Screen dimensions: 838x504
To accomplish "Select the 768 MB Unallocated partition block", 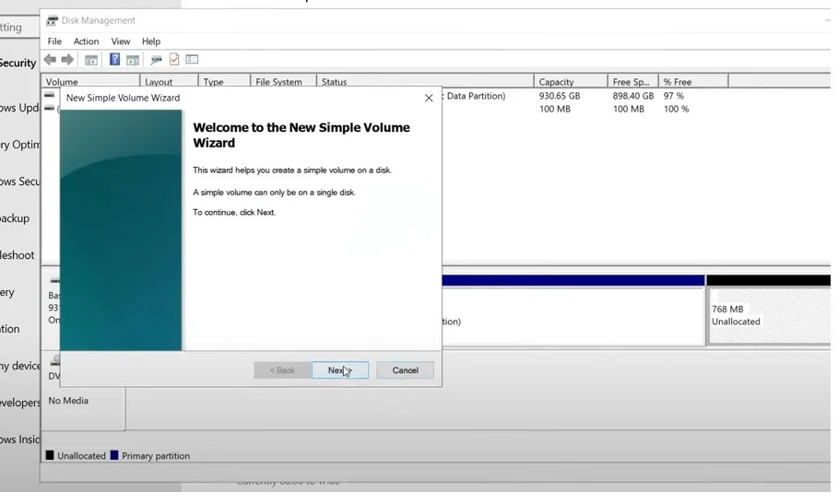I will (x=769, y=315).
